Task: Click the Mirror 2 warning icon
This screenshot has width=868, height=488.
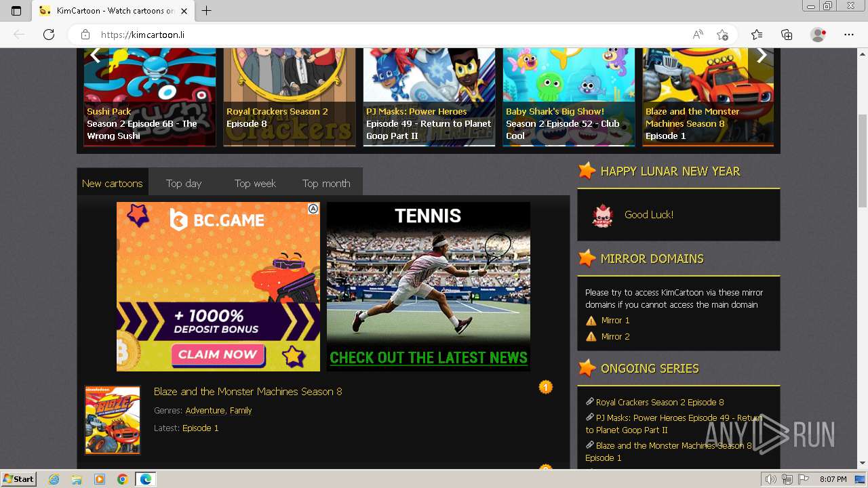Action: [x=591, y=337]
